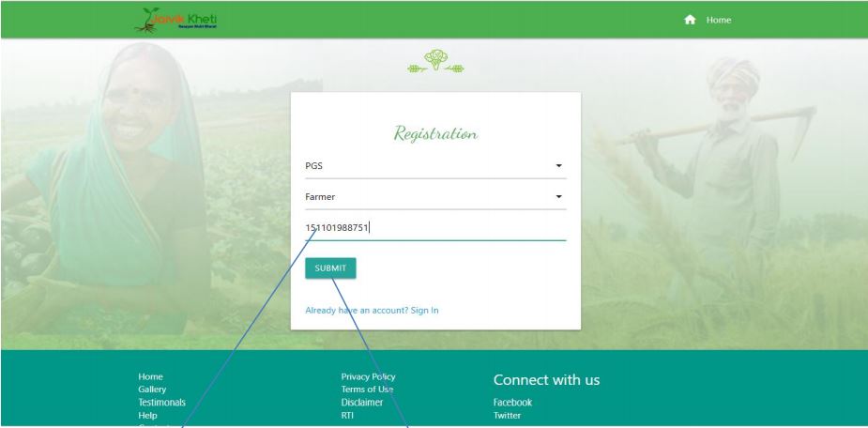The image size is (868, 428).
Task: Visit the Facebook link
Action: tap(512, 402)
